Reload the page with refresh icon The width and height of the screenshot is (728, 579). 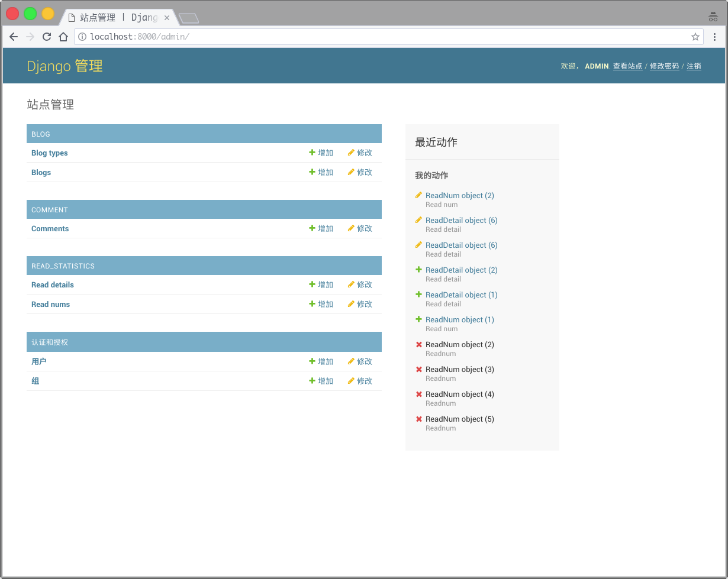point(47,37)
